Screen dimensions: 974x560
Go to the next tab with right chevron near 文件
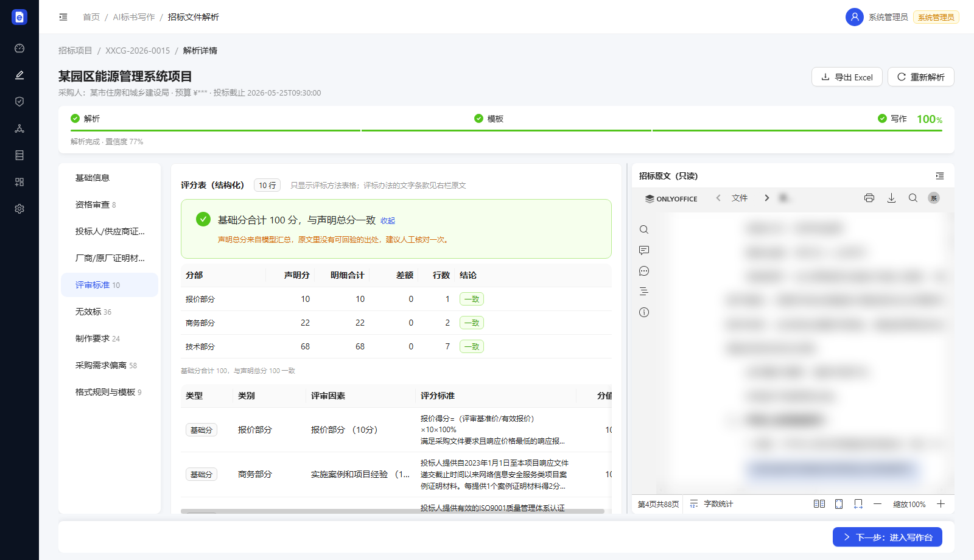(x=766, y=198)
